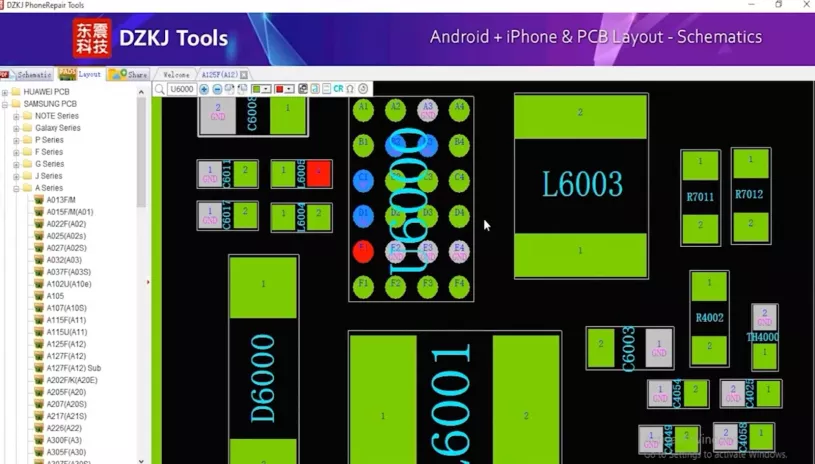Toggle the CR component label icon
This screenshot has width=815, height=464.
click(x=338, y=89)
